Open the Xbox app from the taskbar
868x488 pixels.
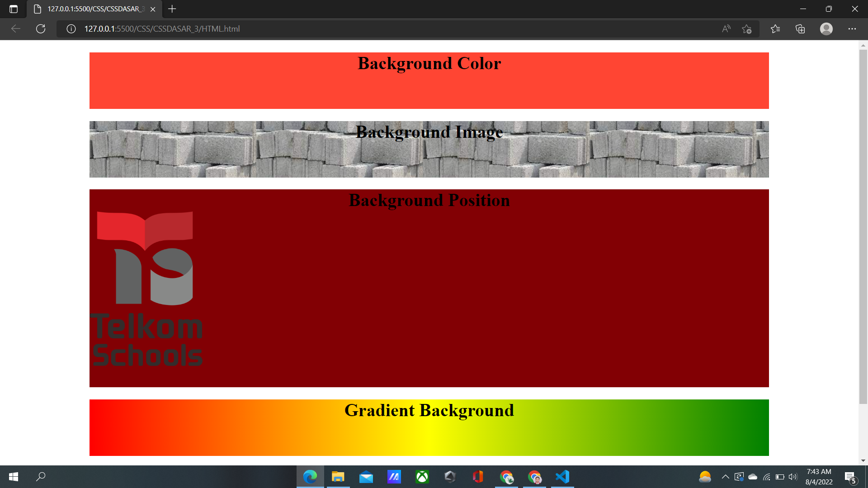coord(422,477)
